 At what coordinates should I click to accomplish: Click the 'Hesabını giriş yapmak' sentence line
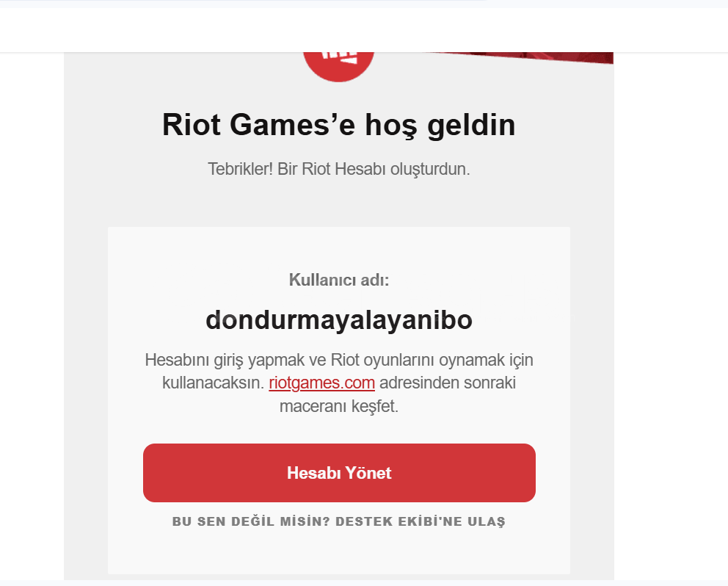(x=339, y=360)
